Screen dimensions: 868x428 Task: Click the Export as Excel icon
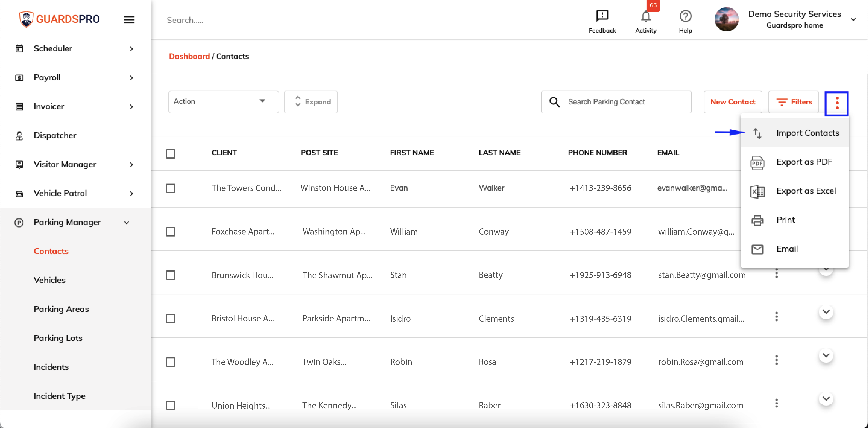click(757, 192)
